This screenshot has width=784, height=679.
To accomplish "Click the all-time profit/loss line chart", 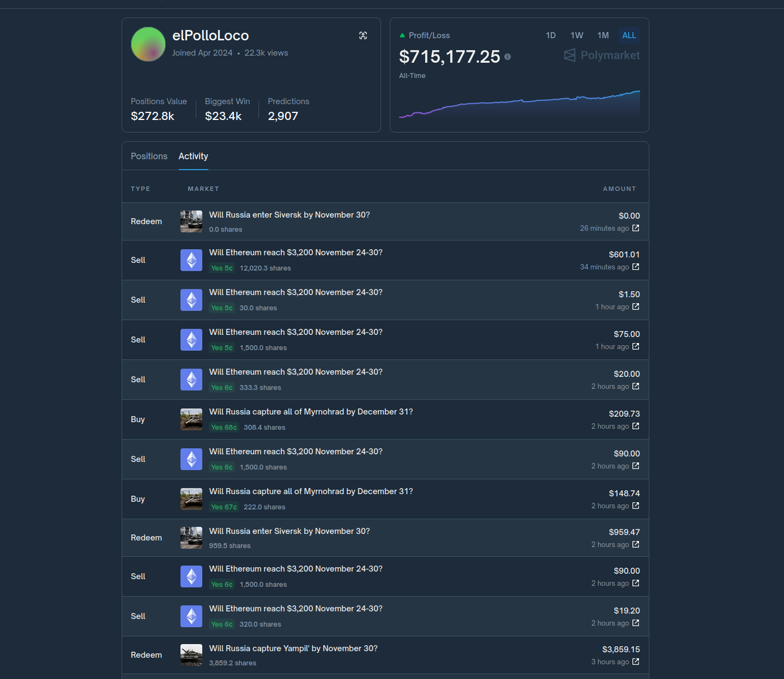I will point(520,104).
